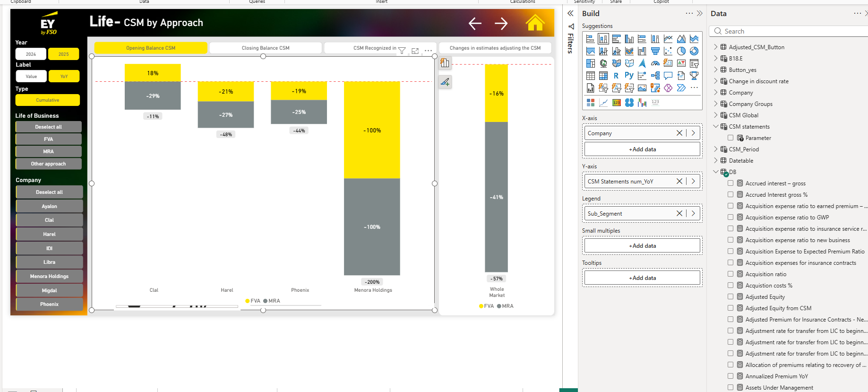This screenshot has height=392, width=868.
Task: Select the table visual
Action: (590, 76)
